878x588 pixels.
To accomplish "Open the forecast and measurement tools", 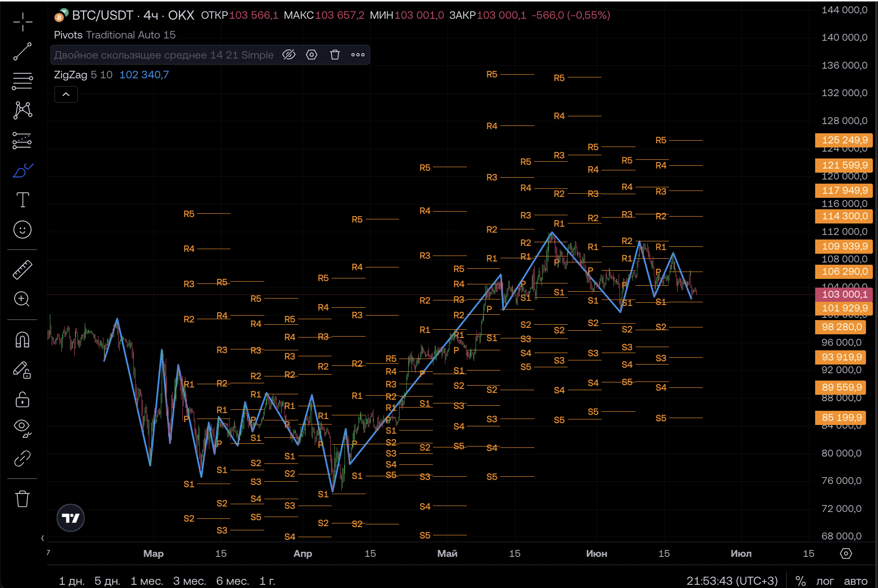I will pyautogui.click(x=22, y=141).
